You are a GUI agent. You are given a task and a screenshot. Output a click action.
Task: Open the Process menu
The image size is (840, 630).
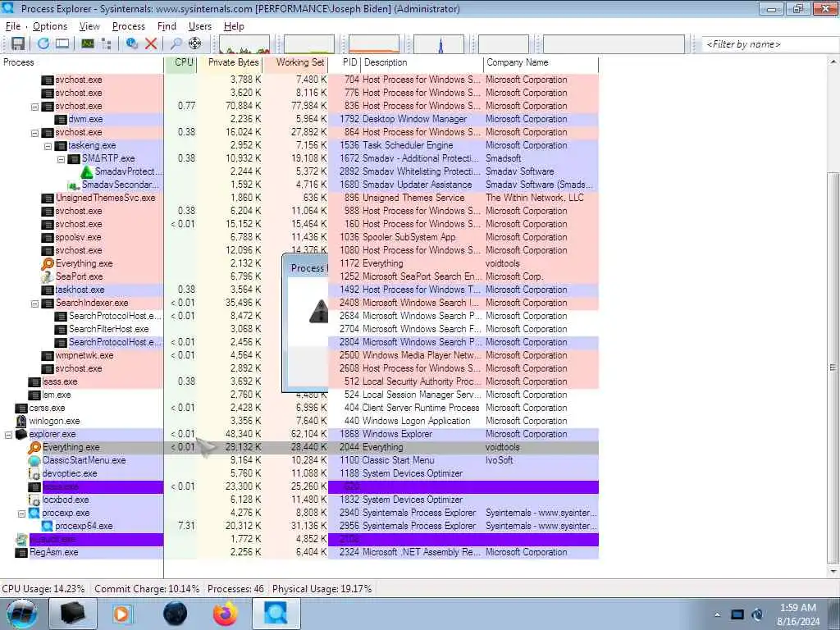129,26
